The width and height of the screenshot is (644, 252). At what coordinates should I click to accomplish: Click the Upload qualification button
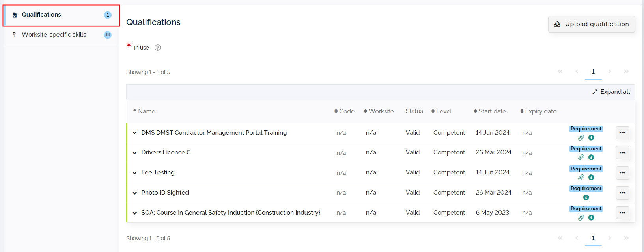[591, 24]
